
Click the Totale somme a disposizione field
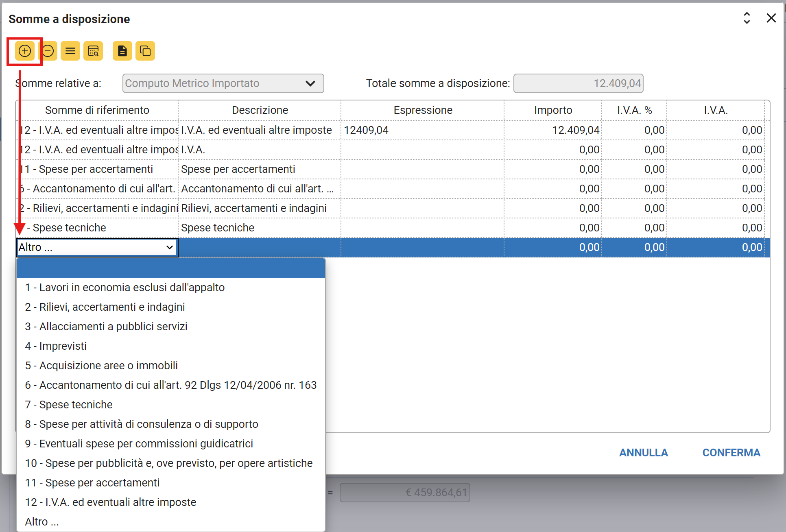coord(578,83)
